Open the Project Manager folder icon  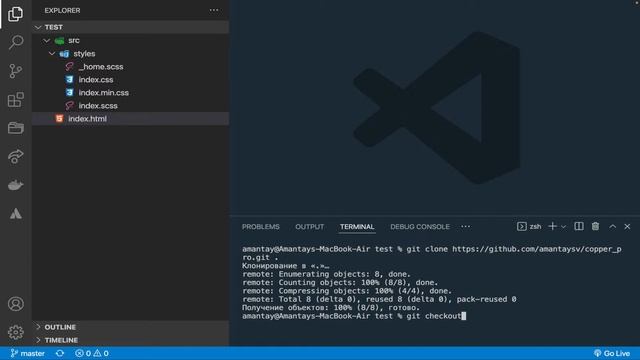[16, 128]
